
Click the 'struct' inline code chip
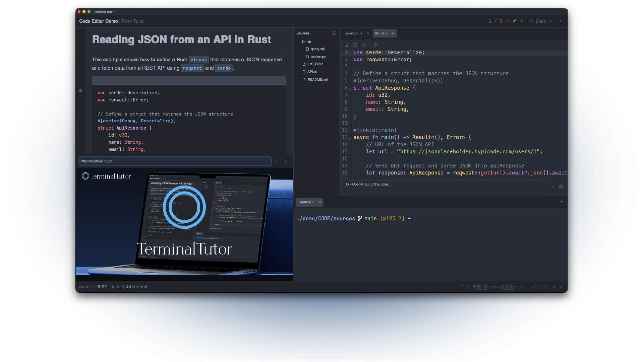coord(199,60)
